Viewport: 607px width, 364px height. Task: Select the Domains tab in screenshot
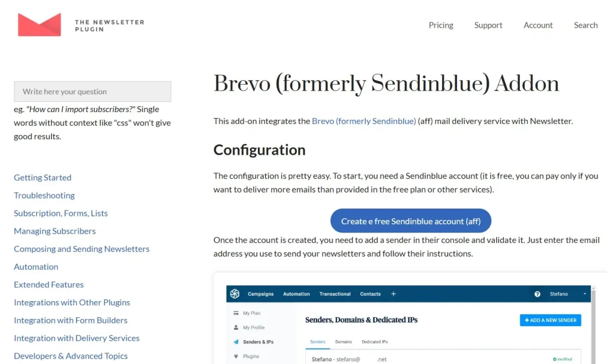point(343,342)
